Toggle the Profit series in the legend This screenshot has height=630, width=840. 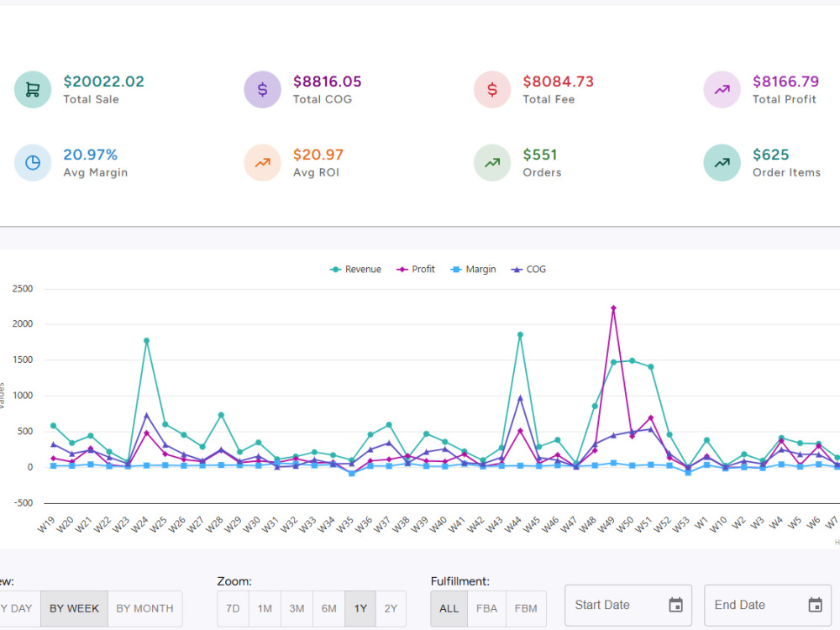coord(416,270)
